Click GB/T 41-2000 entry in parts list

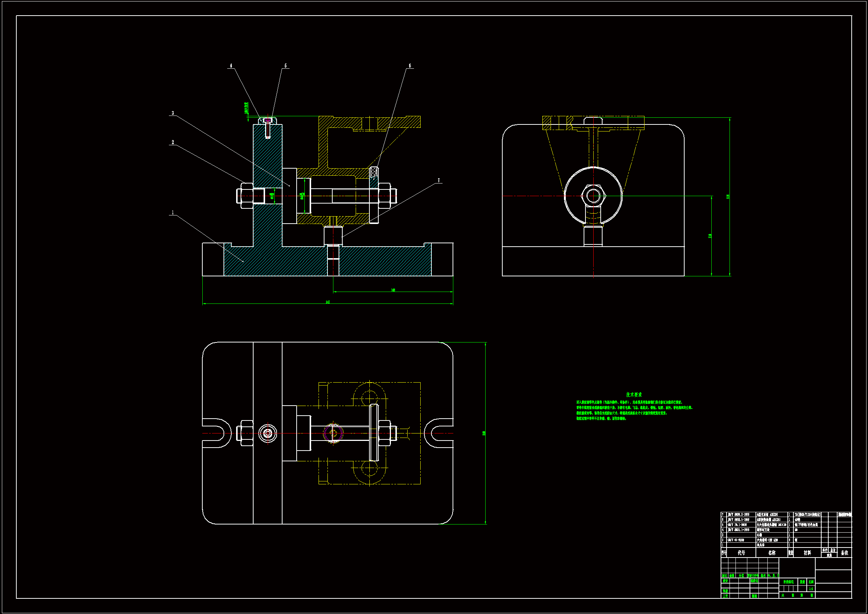tap(736, 540)
